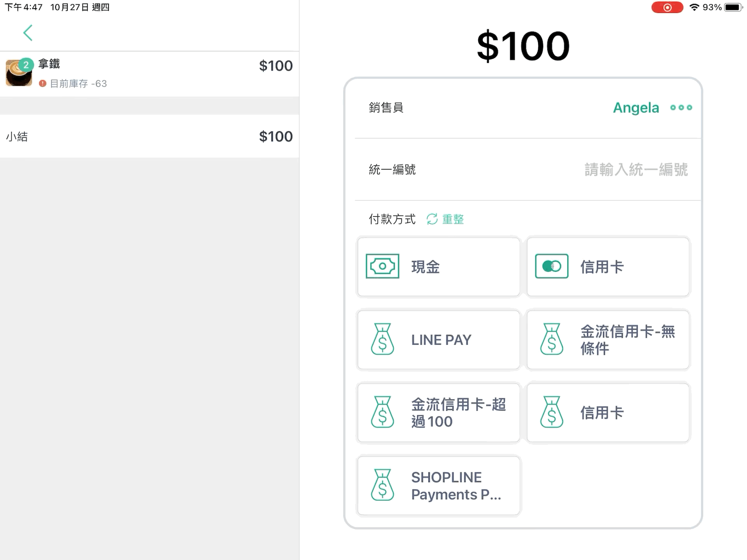747x560 pixels.
Task: Tap the LINE PAY money bag icon
Action: [x=382, y=339]
